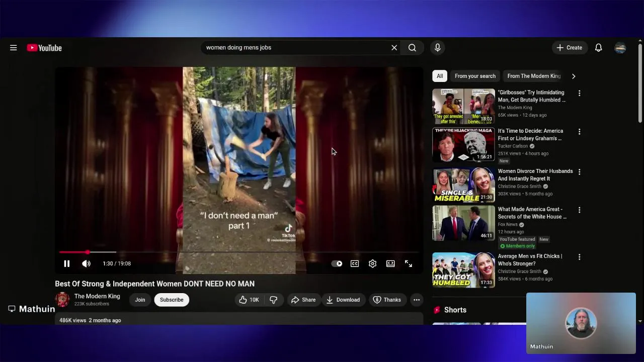This screenshot has height=362, width=644.
Task: Click the Shorts section heading
Action: pyautogui.click(x=455, y=310)
